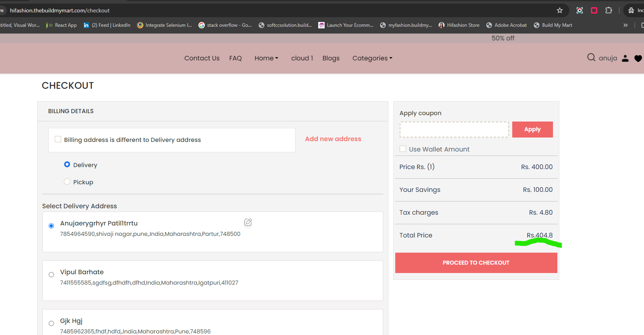Image resolution: width=644 pixels, height=335 pixels.
Task: Open the stack overflow Google bookmark
Action: point(225,25)
